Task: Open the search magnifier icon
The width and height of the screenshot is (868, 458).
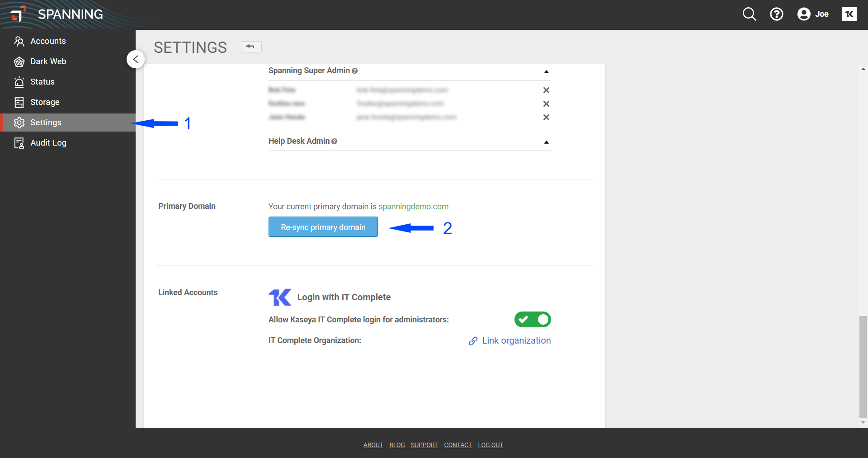Action: pos(749,14)
